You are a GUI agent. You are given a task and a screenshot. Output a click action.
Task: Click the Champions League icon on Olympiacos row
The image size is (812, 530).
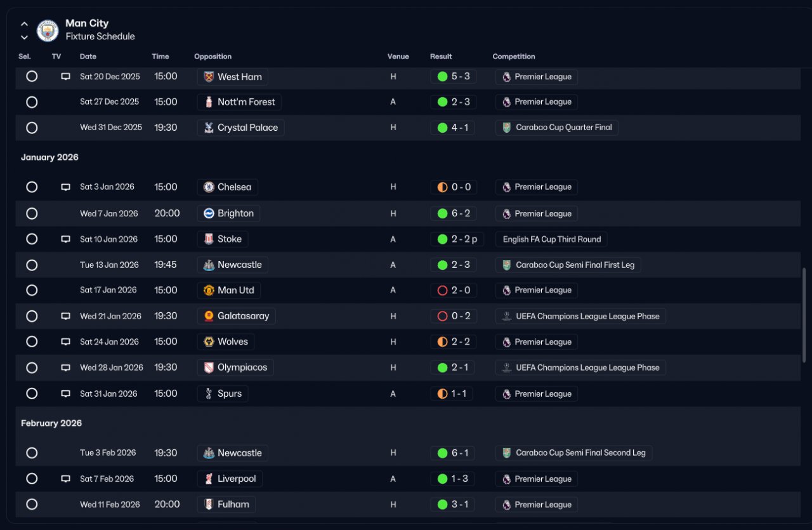click(x=506, y=368)
